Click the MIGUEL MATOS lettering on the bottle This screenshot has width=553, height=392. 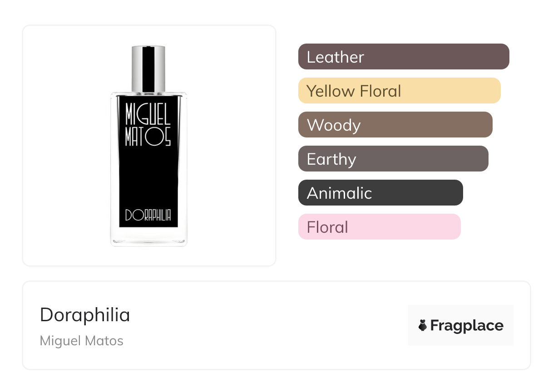[x=148, y=125]
